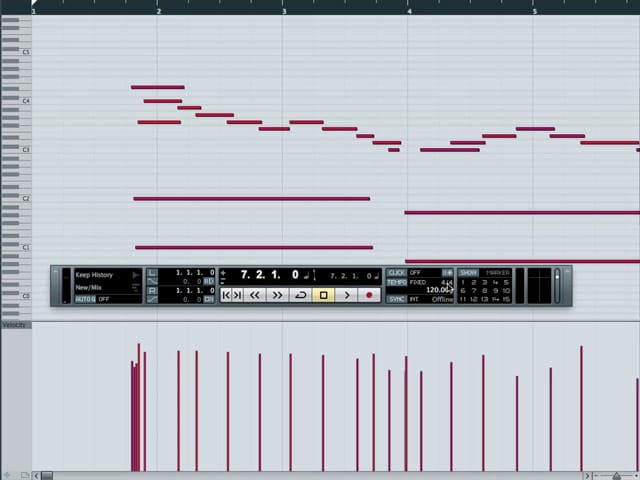
Task: Start playback with the play button
Action: click(346, 295)
